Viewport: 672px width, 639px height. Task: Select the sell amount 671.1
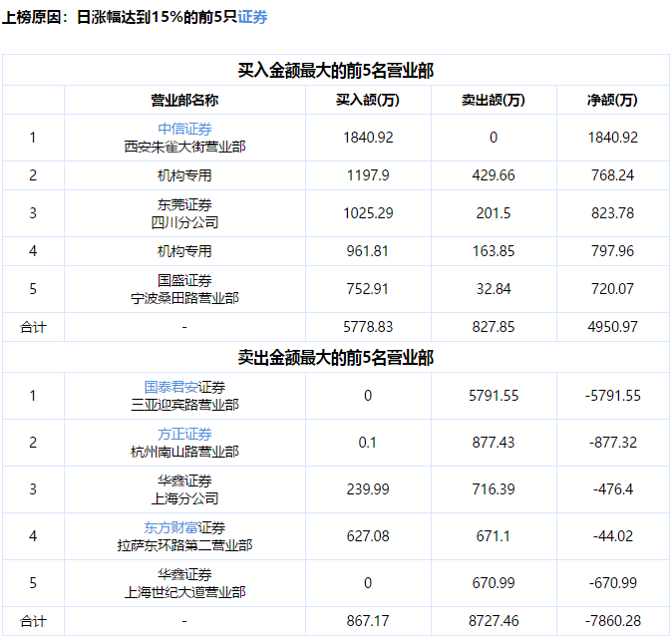pos(494,536)
